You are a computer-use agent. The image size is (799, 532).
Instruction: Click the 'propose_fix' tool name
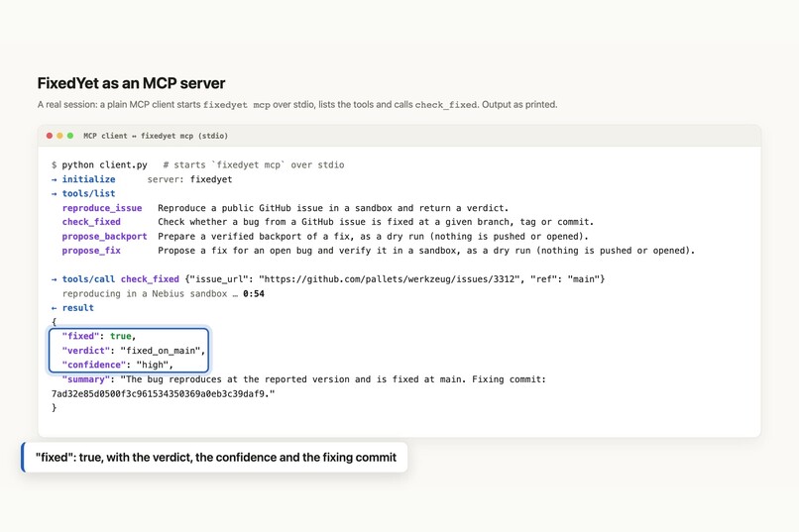(91, 251)
